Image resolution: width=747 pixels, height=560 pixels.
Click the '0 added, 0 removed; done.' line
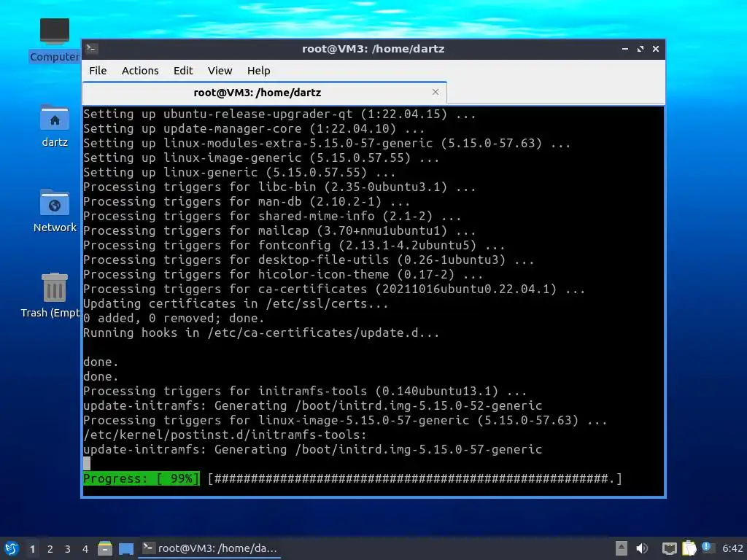coord(174,318)
